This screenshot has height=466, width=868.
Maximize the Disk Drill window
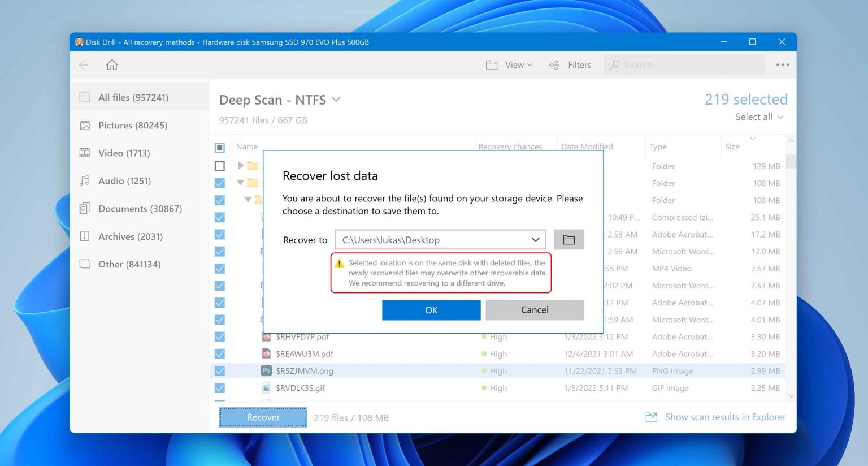(x=752, y=42)
